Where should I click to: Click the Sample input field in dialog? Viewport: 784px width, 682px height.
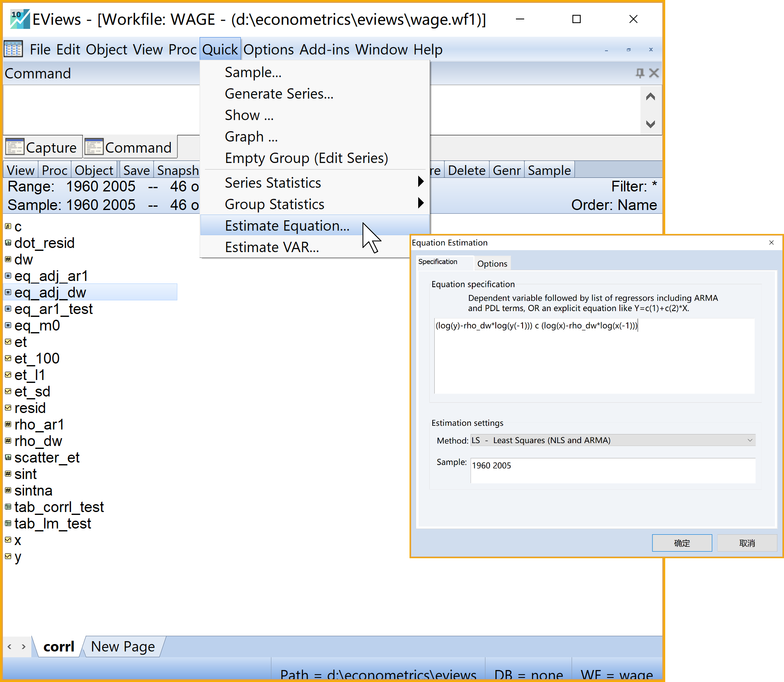pyautogui.click(x=612, y=470)
